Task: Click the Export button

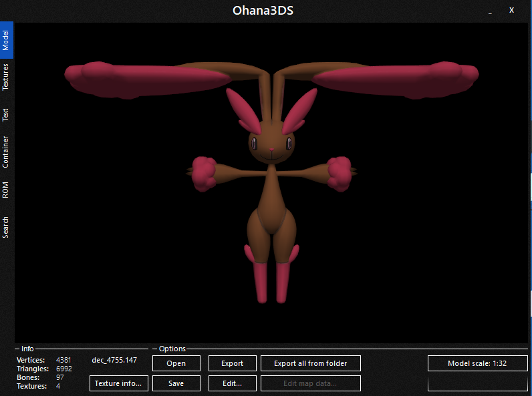Action: click(x=232, y=363)
